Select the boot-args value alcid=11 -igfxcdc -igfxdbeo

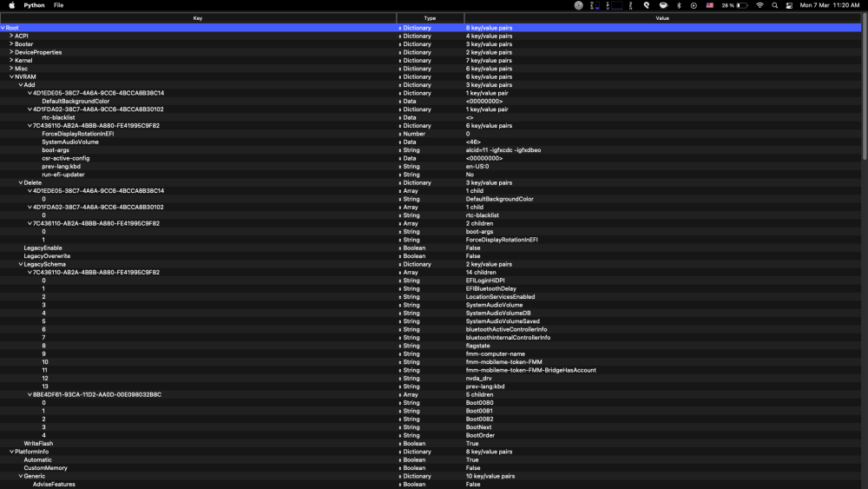(x=503, y=150)
